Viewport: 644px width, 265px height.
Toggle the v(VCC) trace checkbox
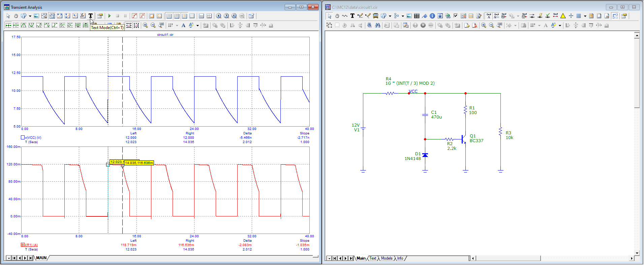23,137
